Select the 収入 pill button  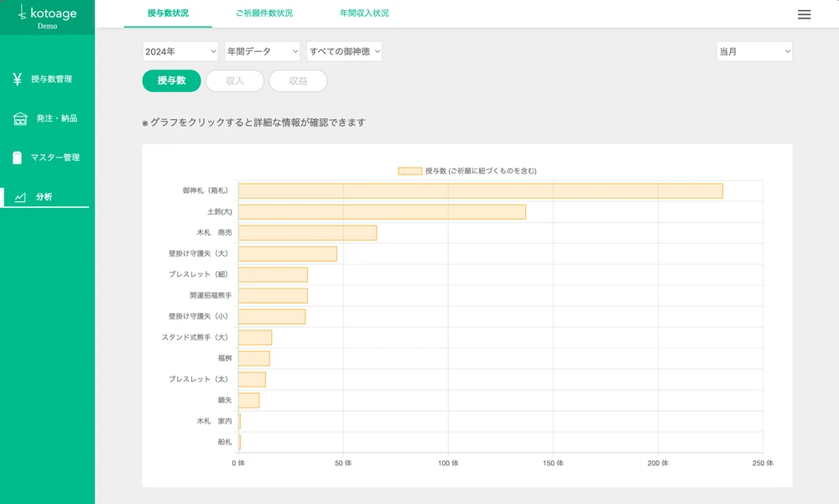click(235, 81)
